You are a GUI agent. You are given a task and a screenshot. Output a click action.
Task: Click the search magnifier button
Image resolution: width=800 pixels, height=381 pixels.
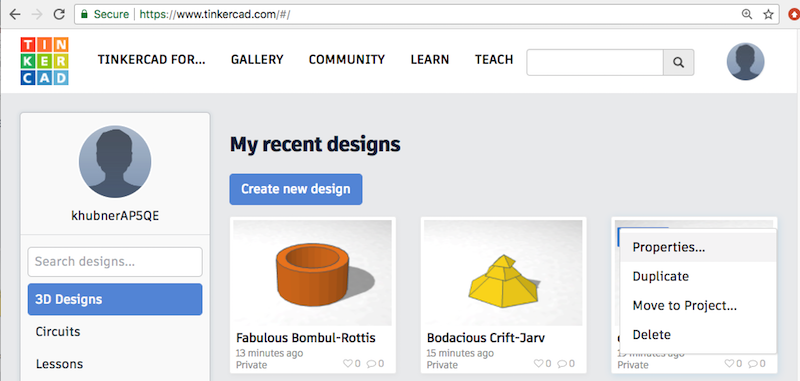[x=678, y=62]
